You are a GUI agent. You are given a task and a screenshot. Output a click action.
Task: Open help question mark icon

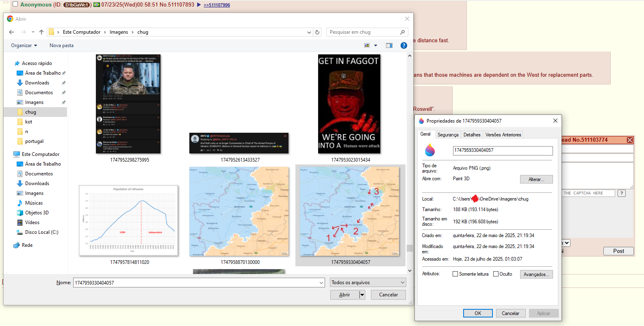point(403,45)
